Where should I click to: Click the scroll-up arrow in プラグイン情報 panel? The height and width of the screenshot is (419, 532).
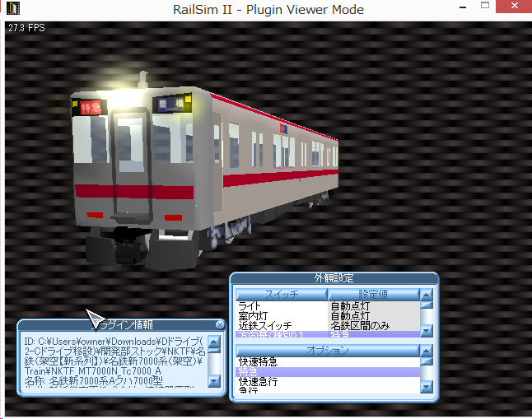click(214, 342)
